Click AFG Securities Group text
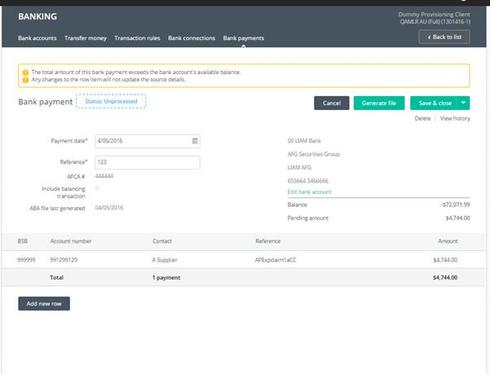This screenshot has width=490, height=375. (314, 154)
